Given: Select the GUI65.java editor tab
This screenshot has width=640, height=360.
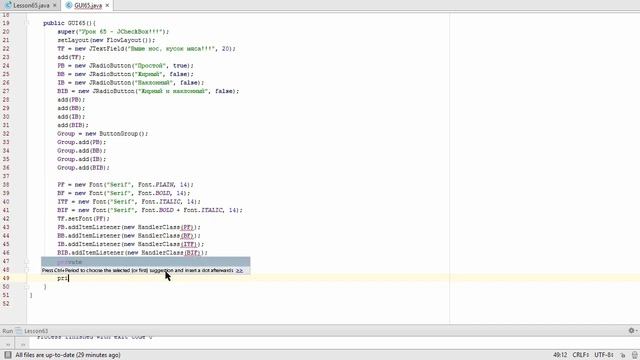Looking at the screenshot, I should 88,5.
